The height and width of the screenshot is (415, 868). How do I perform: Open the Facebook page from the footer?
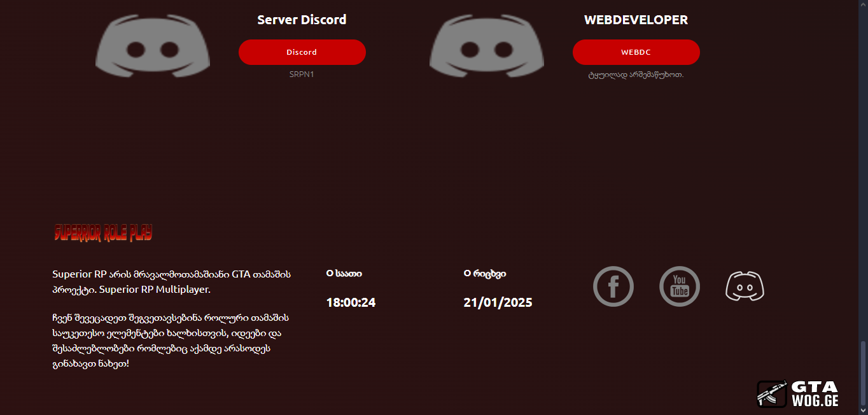tap(613, 286)
